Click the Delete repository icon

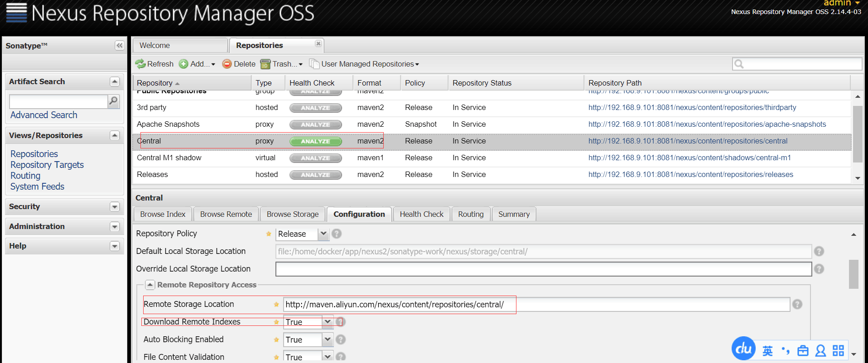pos(227,64)
